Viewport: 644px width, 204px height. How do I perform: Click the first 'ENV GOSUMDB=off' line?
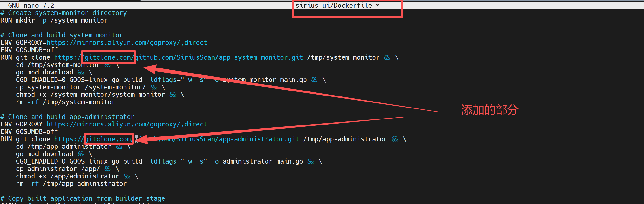29,50
